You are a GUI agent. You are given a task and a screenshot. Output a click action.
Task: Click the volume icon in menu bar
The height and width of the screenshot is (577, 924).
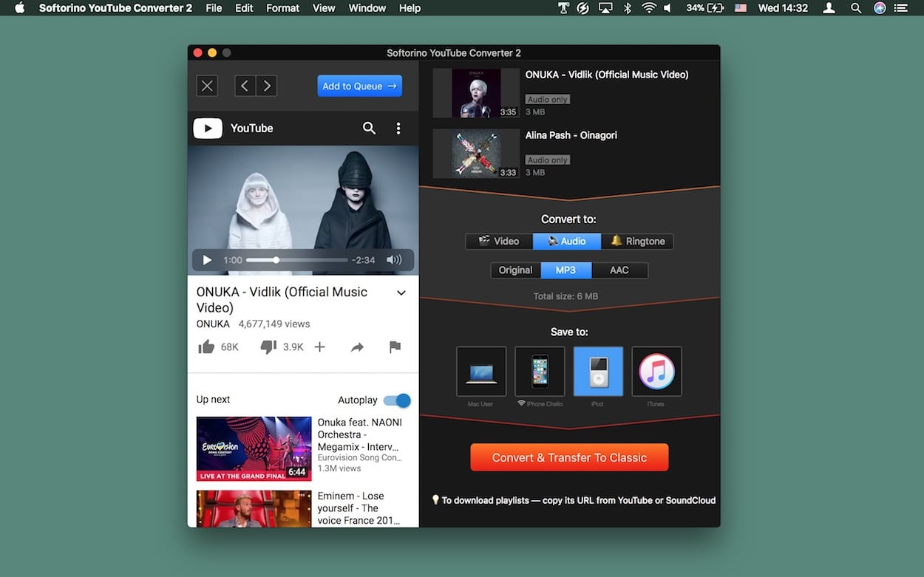[668, 8]
